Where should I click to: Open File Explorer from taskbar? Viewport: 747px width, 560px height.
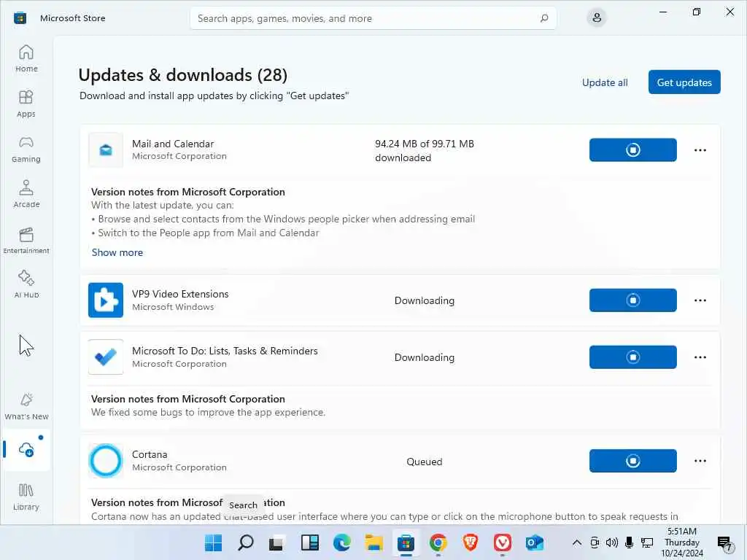click(x=374, y=542)
